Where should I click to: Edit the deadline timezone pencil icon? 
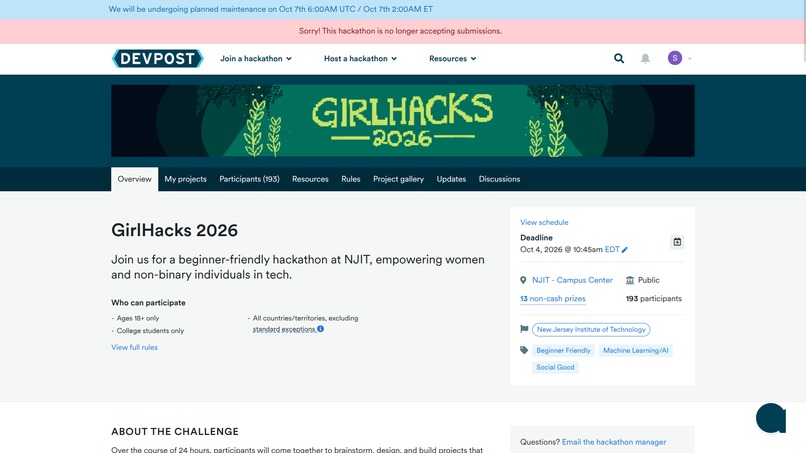(x=625, y=250)
